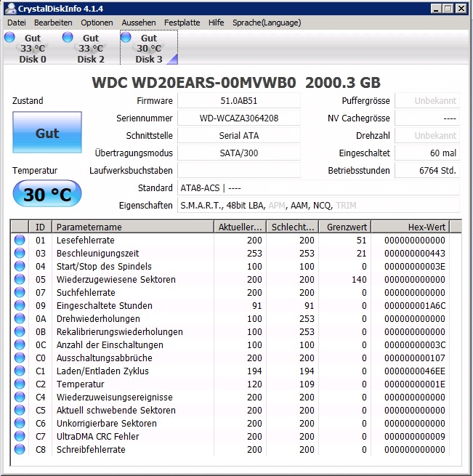Click hex value 0000000046EE

[415, 371]
